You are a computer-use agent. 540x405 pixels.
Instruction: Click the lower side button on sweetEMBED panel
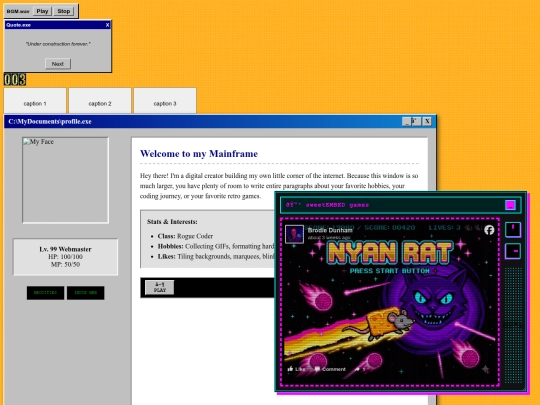513,251
